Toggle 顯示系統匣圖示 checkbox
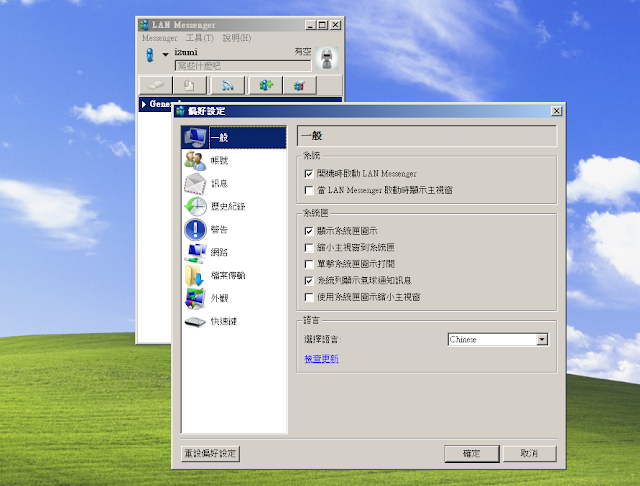Screen dimensions: 640x486 tap(309, 231)
